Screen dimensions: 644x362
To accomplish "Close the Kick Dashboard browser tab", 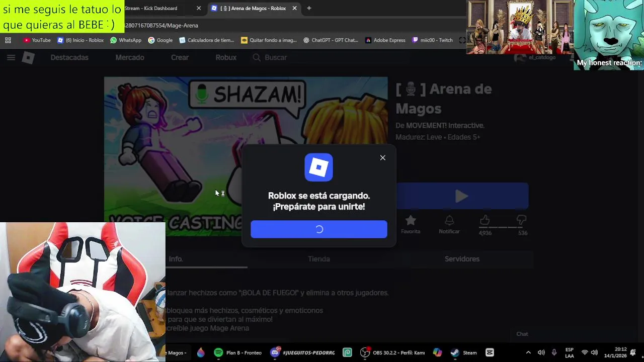I will [199, 8].
